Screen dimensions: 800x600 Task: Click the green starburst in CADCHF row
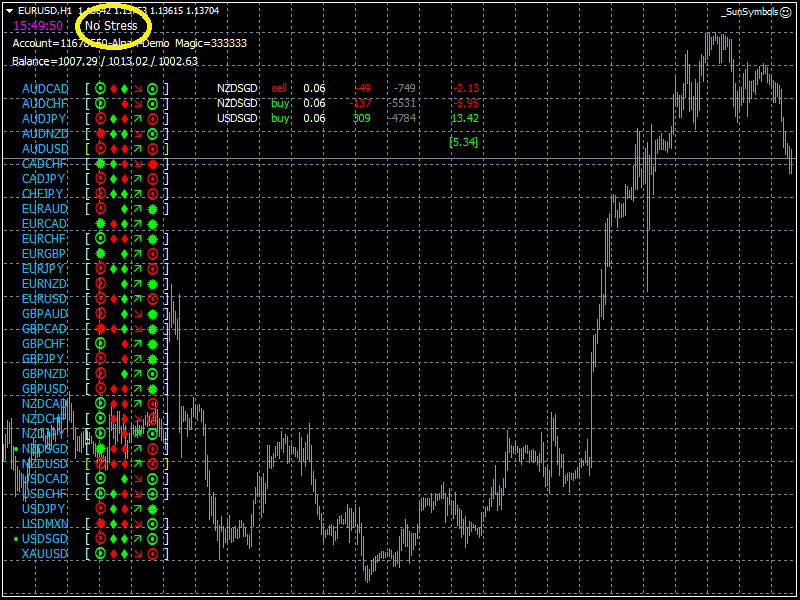pyautogui.click(x=101, y=164)
